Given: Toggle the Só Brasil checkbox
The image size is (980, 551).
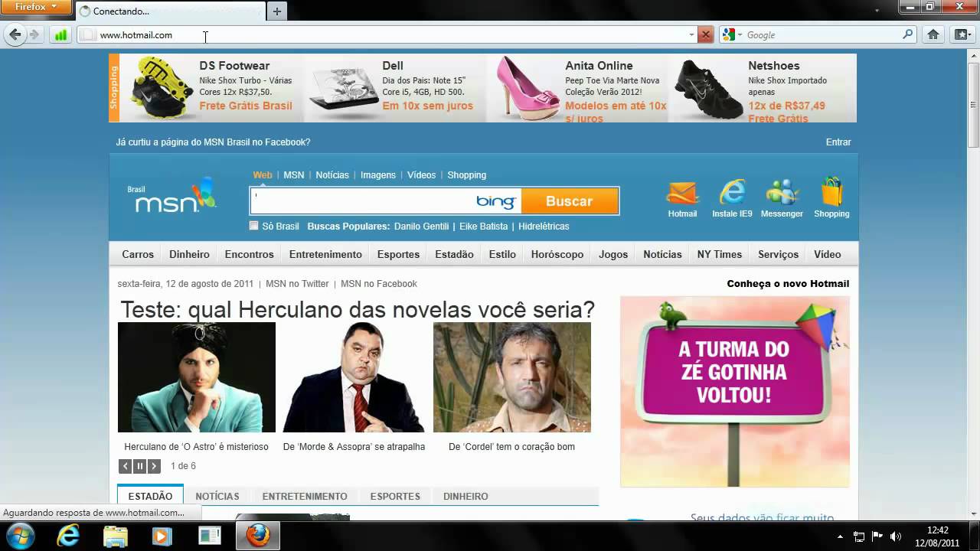Looking at the screenshot, I should click(254, 226).
